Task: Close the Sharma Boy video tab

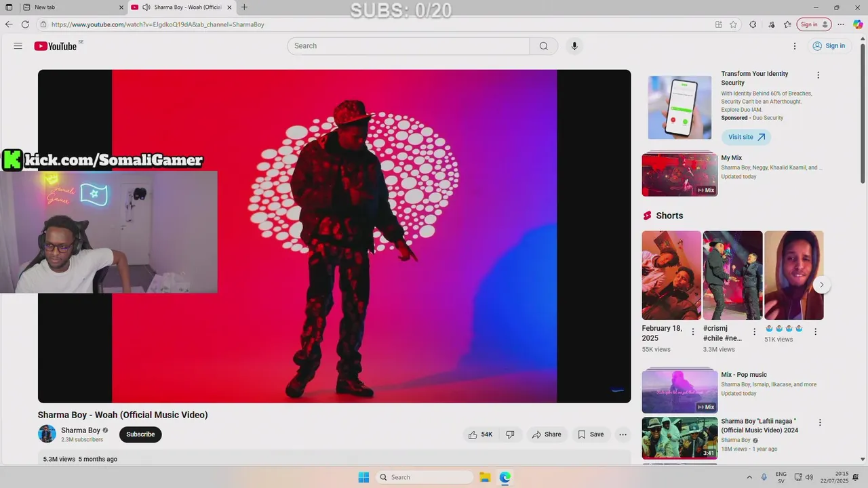Action: (x=229, y=7)
